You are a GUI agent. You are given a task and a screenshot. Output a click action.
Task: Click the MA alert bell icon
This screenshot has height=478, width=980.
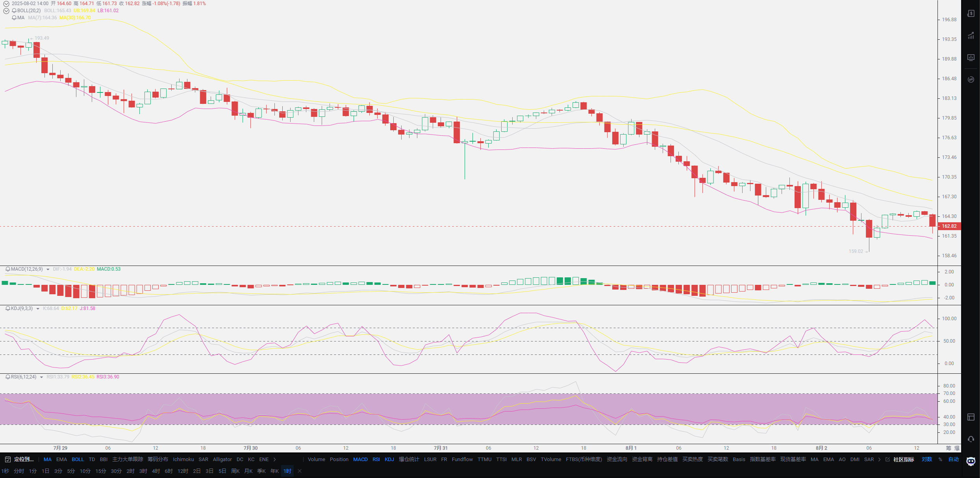[x=14, y=18]
